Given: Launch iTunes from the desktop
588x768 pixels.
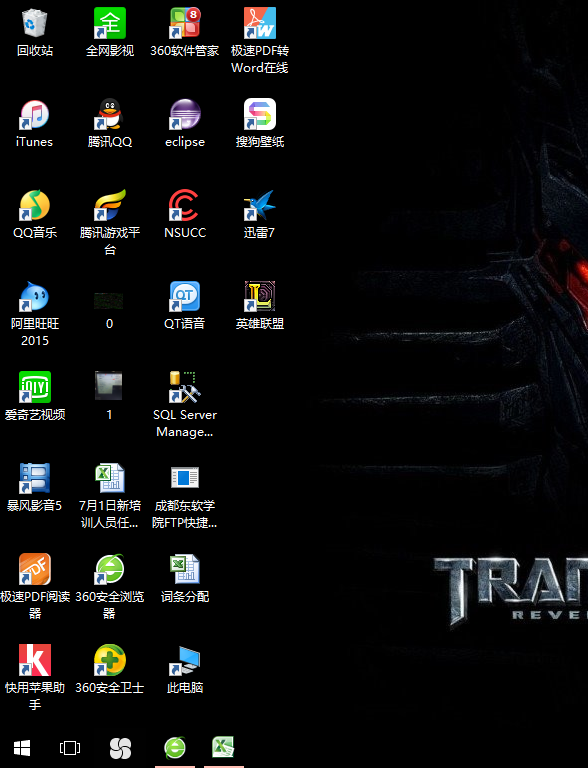Looking at the screenshot, I should coord(34,114).
